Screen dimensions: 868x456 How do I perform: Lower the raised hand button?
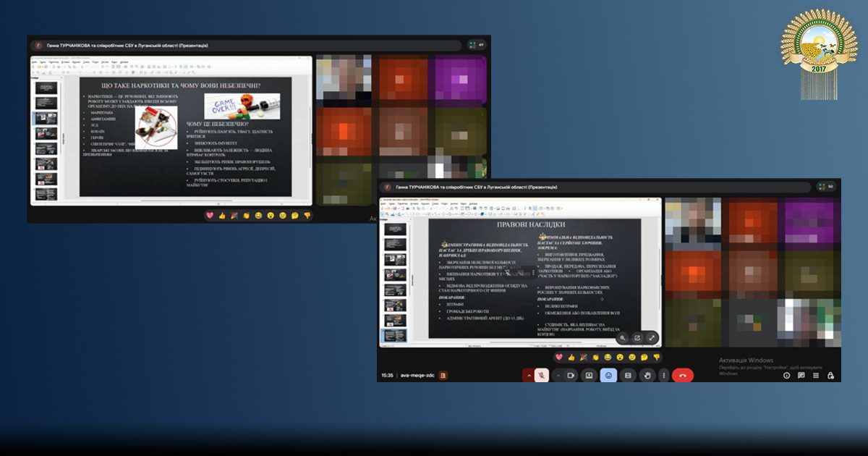click(647, 376)
